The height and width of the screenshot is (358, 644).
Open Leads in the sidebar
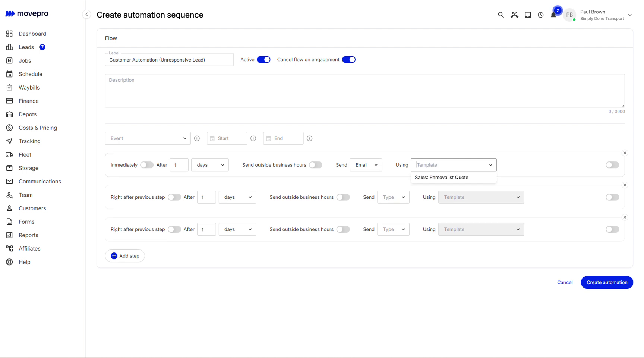(x=26, y=47)
